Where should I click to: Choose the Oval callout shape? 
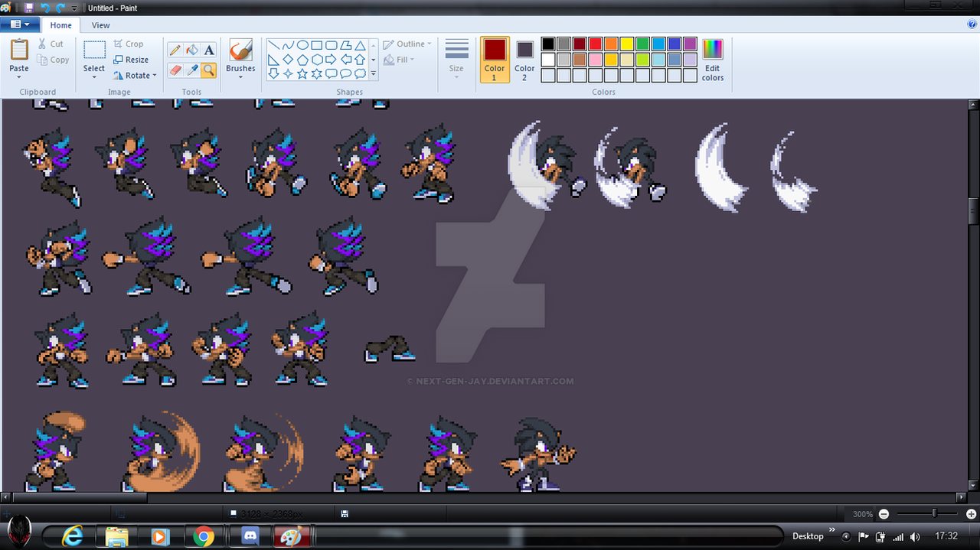click(345, 73)
